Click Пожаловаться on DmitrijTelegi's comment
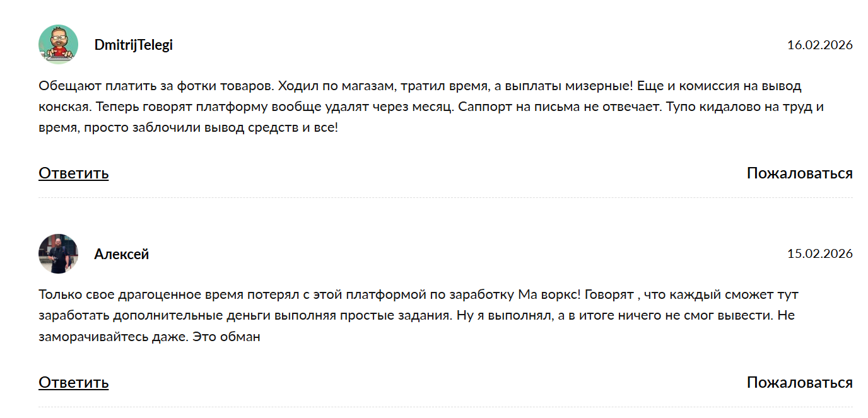Screen dimensions: 868x418 tap(799, 172)
